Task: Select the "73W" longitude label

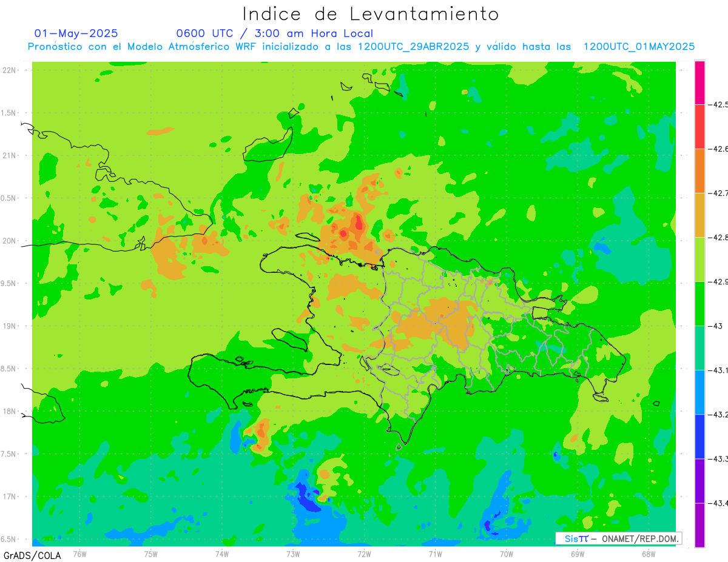Action: click(293, 554)
